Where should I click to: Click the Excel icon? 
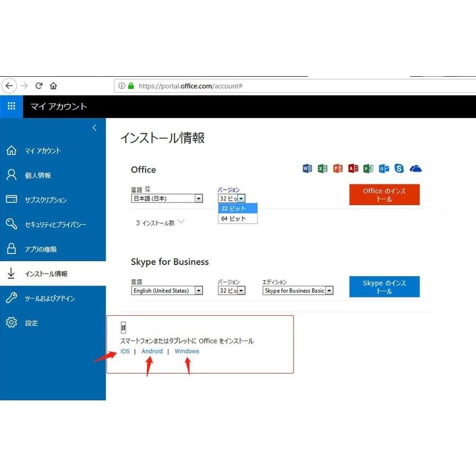(x=323, y=169)
